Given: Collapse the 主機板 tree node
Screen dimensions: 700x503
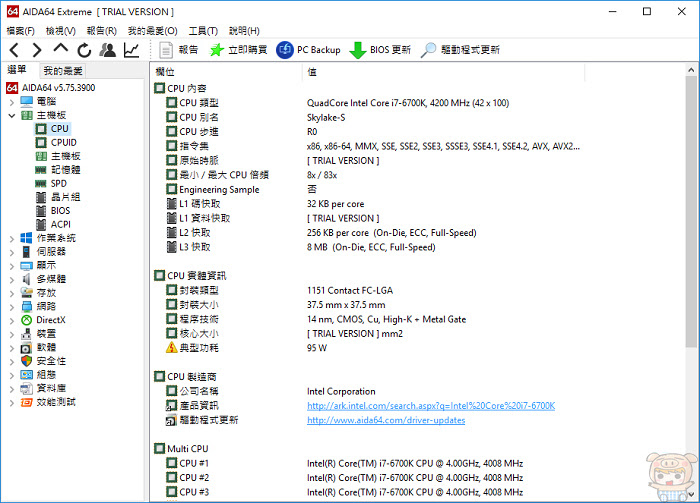Looking at the screenshot, I should 12,116.
